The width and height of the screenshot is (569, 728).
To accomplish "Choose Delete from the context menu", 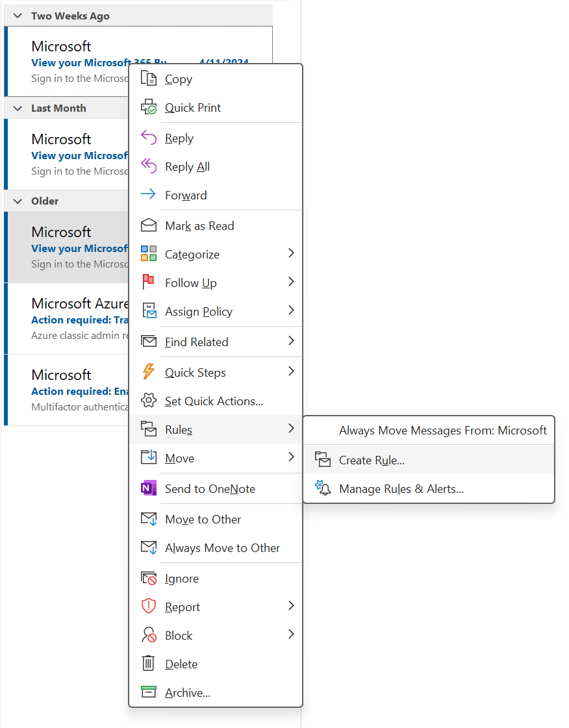I will point(216,664).
